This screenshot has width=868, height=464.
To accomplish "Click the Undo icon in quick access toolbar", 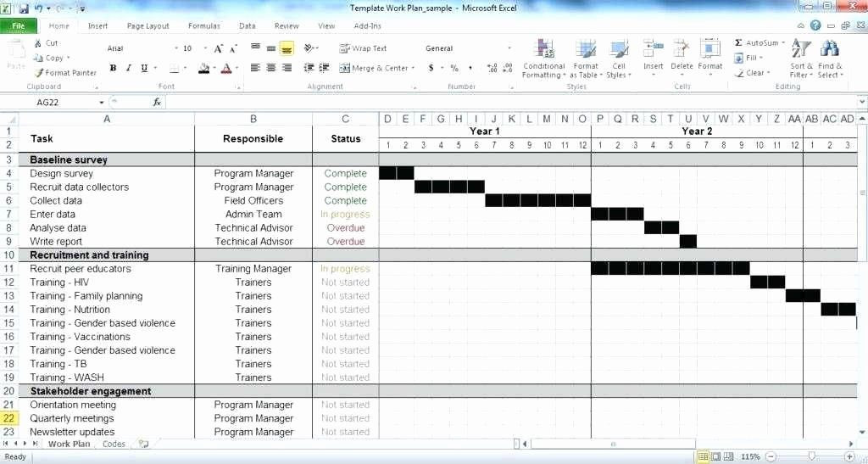I will 38,8.
